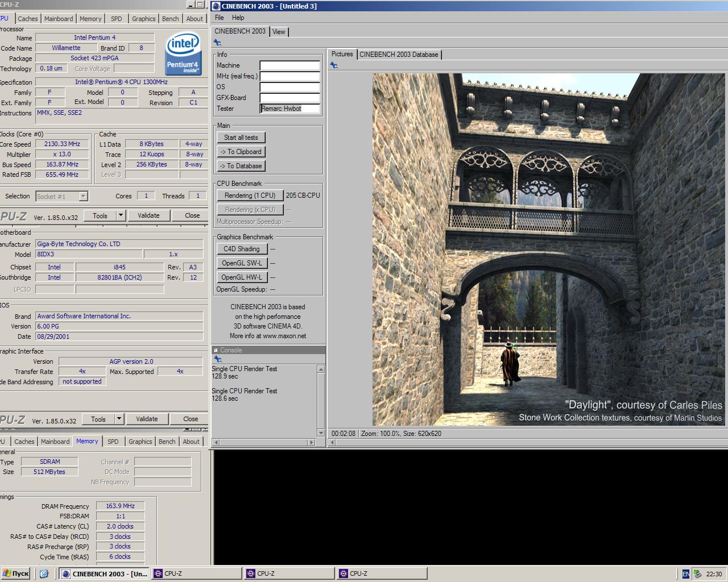Activate the third CPU-Z taskbar item

click(x=382, y=573)
